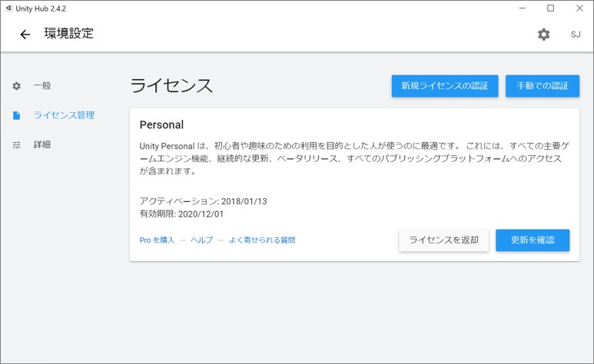This screenshot has height=364, width=594.
Task: Go back with the left arrow icon
Action: pyautogui.click(x=25, y=35)
